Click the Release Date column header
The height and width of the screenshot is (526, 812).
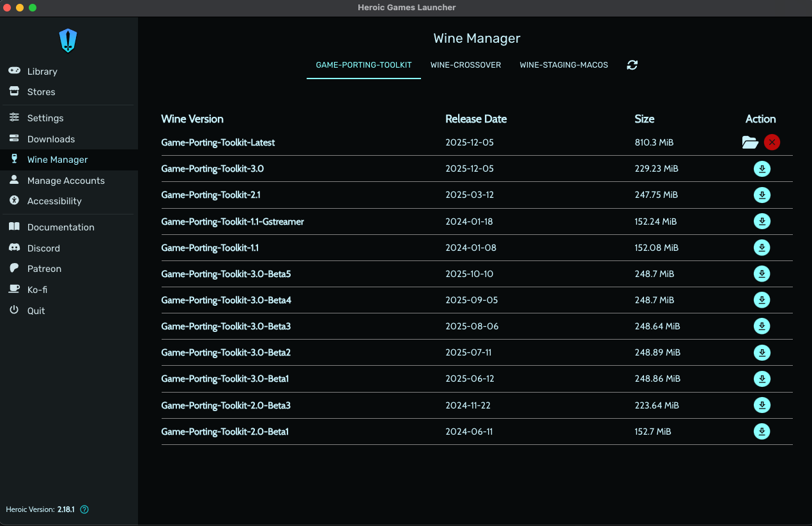point(476,119)
